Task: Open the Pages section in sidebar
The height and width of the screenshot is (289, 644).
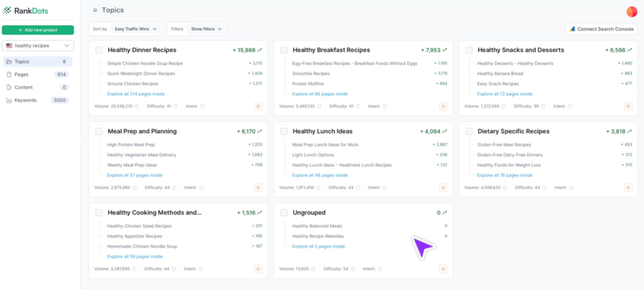Action: 38,74
